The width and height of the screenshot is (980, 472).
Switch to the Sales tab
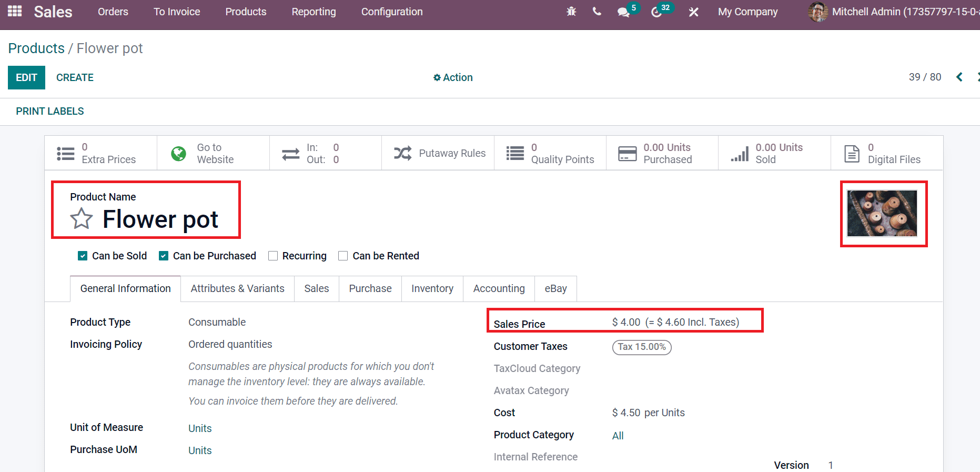pos(317,288)
